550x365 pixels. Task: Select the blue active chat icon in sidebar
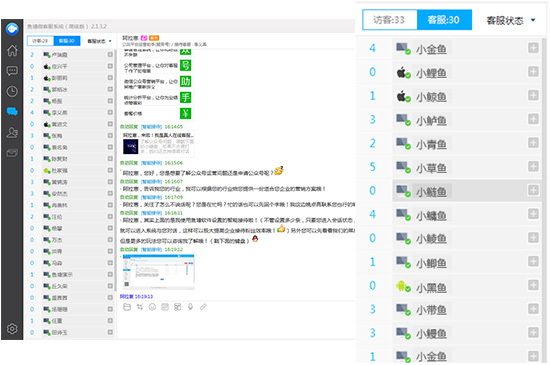pyautogui.click(x=12, y=112)
